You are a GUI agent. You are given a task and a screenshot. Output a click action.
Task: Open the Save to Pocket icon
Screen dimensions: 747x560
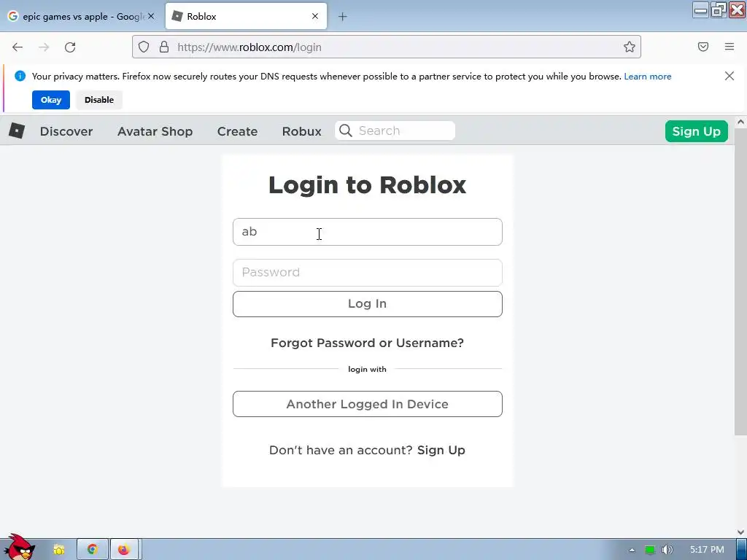(x=703, y=47)
